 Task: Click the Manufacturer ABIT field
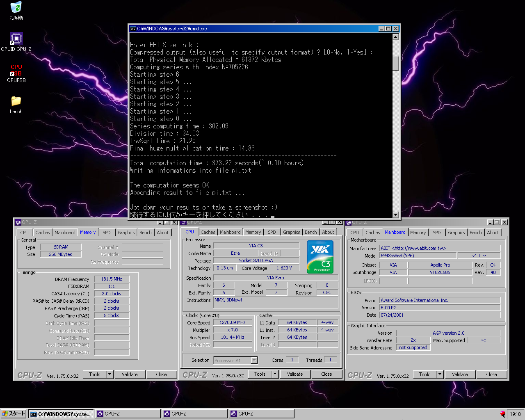440,248
